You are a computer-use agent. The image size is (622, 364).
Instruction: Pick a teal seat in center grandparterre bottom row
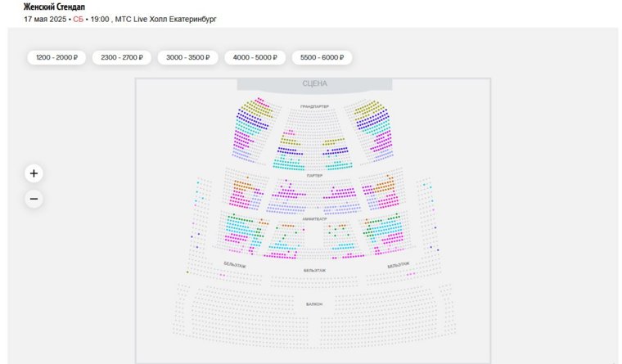(288, 169)
